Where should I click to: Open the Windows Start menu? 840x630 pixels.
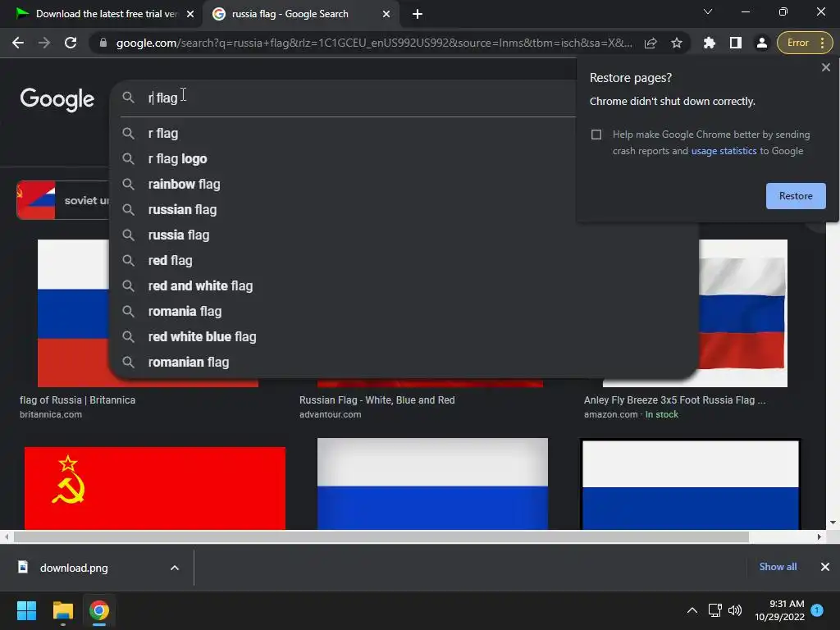(26, 610)
